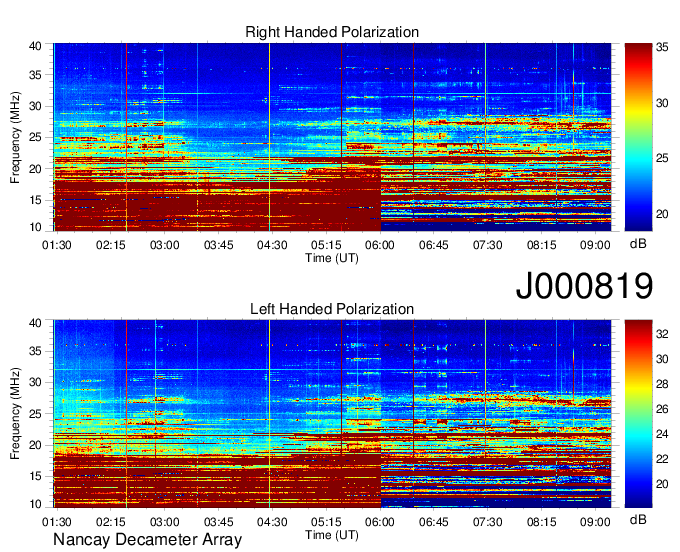Image resolution: width=680 pixels, height=552 pixels.
Task: Click the "30" frequency tick on the Left Handed plot
Action: tap(36, 382)
